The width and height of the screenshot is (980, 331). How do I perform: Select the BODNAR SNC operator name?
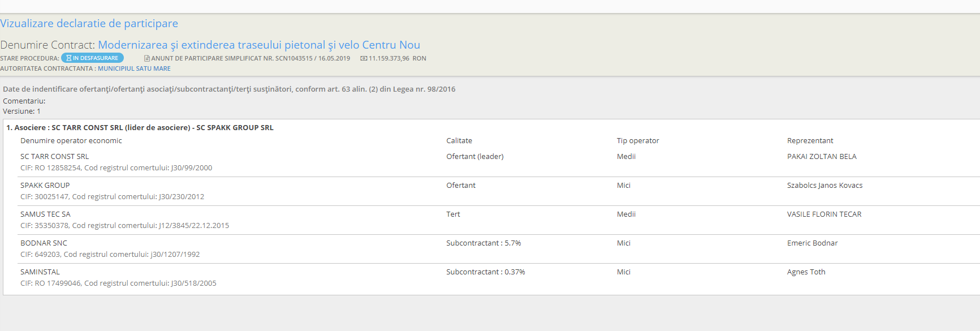coord(44,243)
